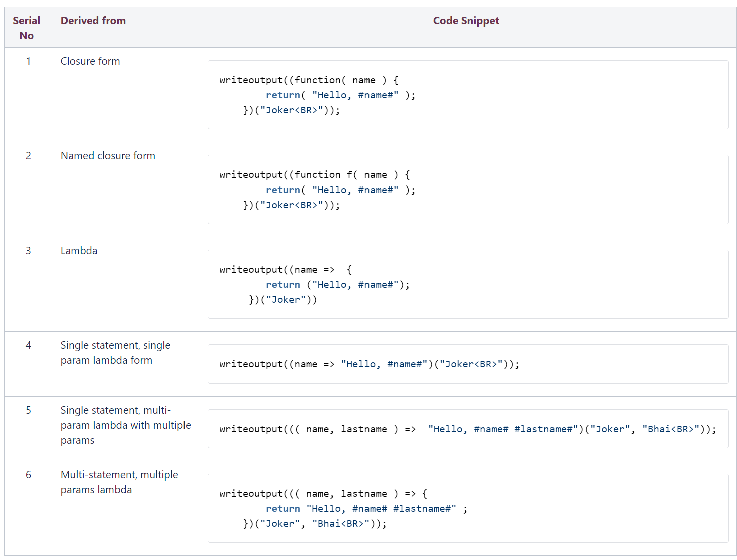Image resolution: width=737 pixels, height=560 pixels.
Task: Click the code block containing "function f( name )"
Action: click(x=467, y=190)
